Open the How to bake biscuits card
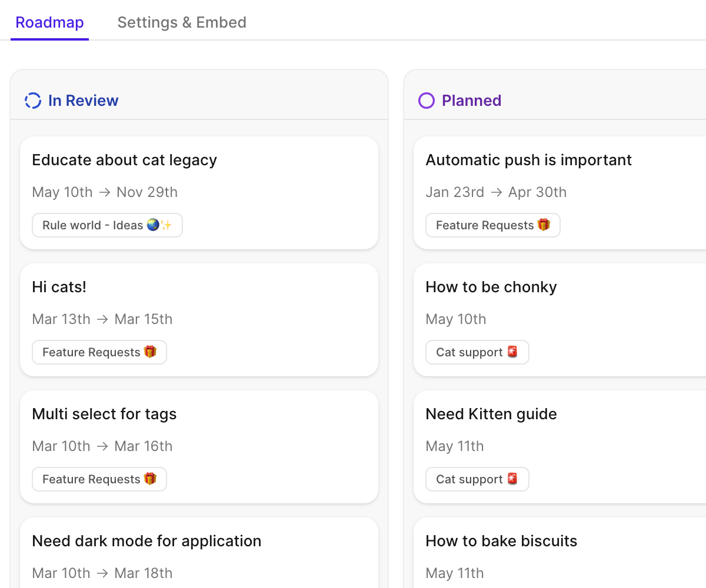 pyautogui.click(x=501, y=540)
